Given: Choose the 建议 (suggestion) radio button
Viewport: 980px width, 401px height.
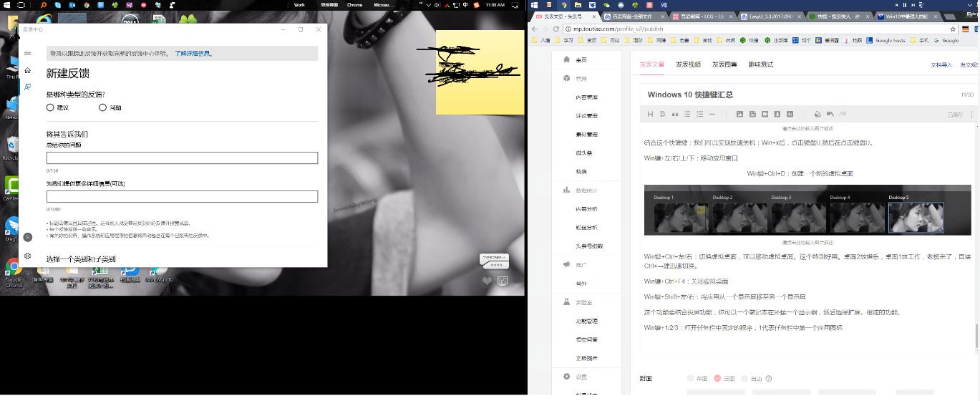Looking at the screenshot, I should (x=50, y=107).
